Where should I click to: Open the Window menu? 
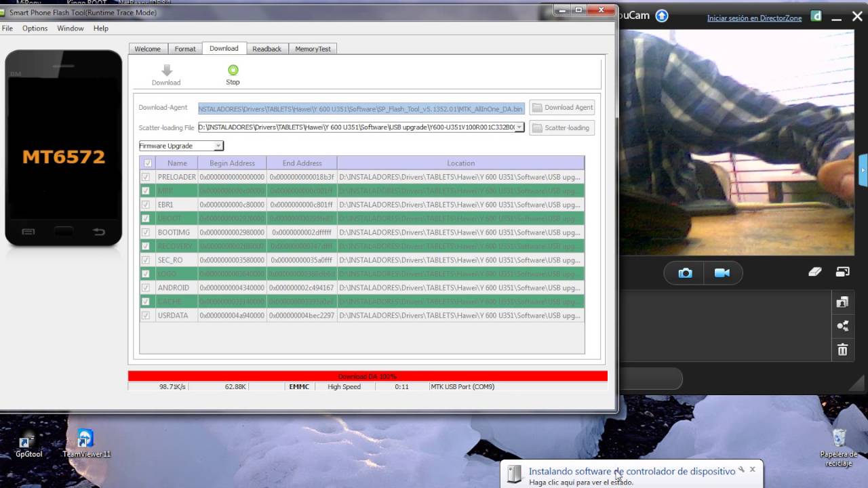point(71,28)
